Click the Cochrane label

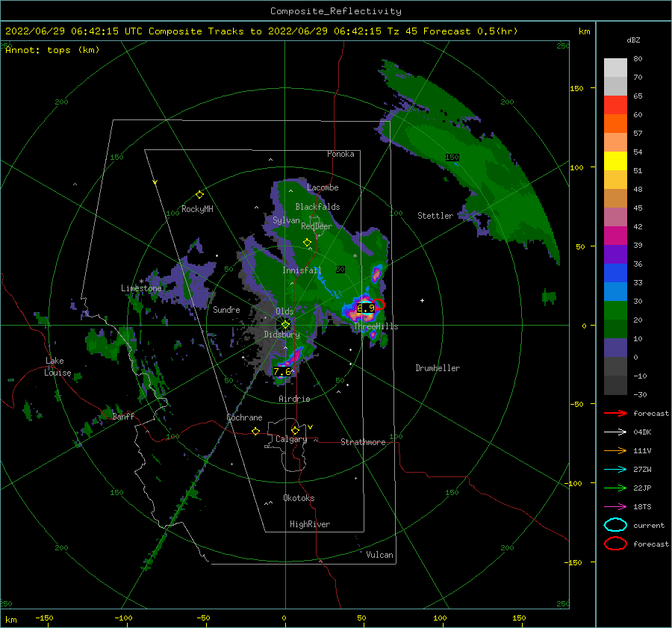pyautogui.click(x=244, y=417)
